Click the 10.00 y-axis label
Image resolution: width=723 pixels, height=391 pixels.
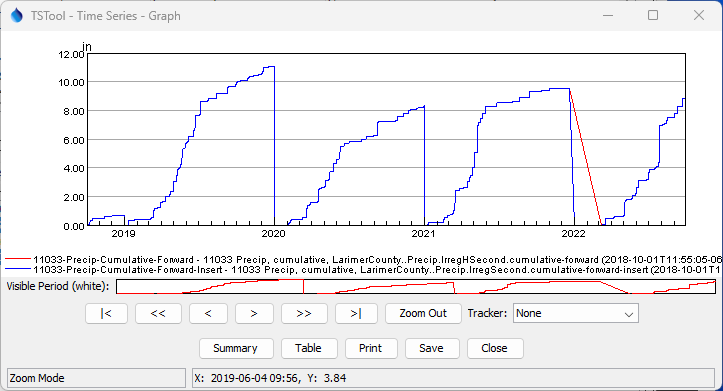(71, 83)
